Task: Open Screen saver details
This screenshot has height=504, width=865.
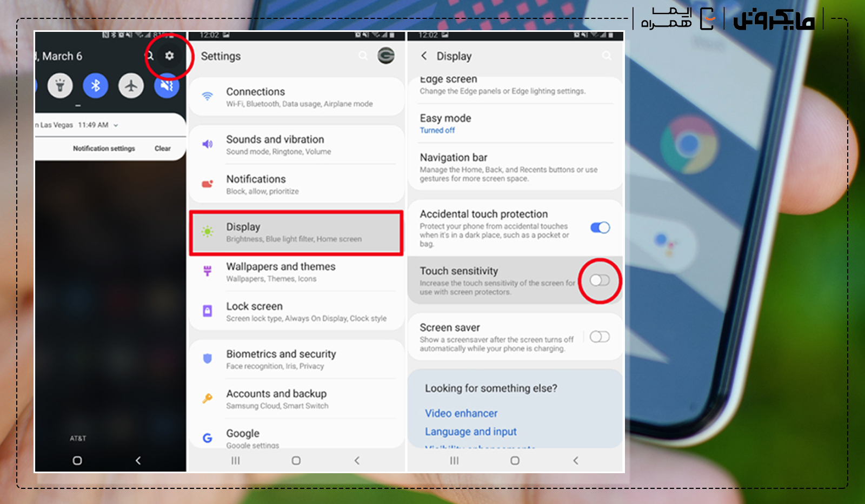Action: tap(496, 337)
